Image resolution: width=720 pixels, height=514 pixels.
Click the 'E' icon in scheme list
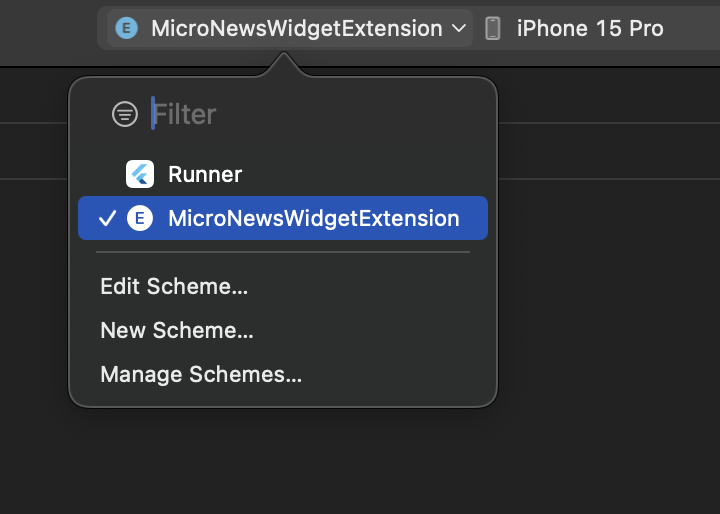(140, 218)
